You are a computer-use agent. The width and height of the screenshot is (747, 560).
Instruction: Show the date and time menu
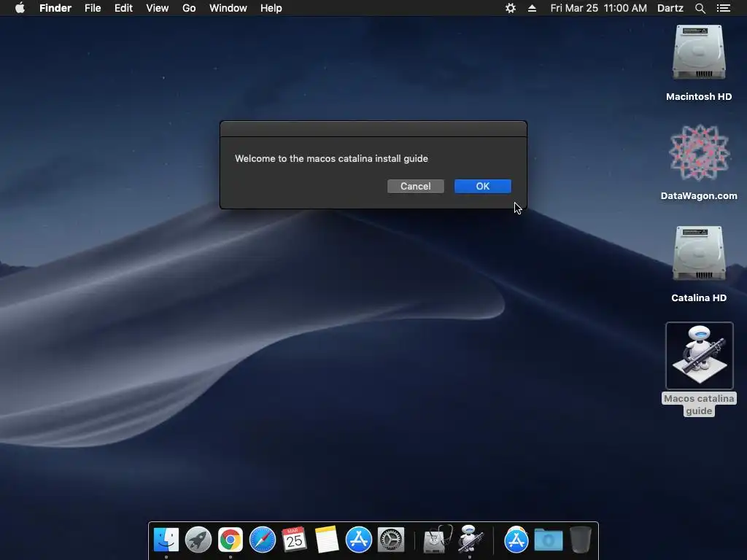[598, 8]
